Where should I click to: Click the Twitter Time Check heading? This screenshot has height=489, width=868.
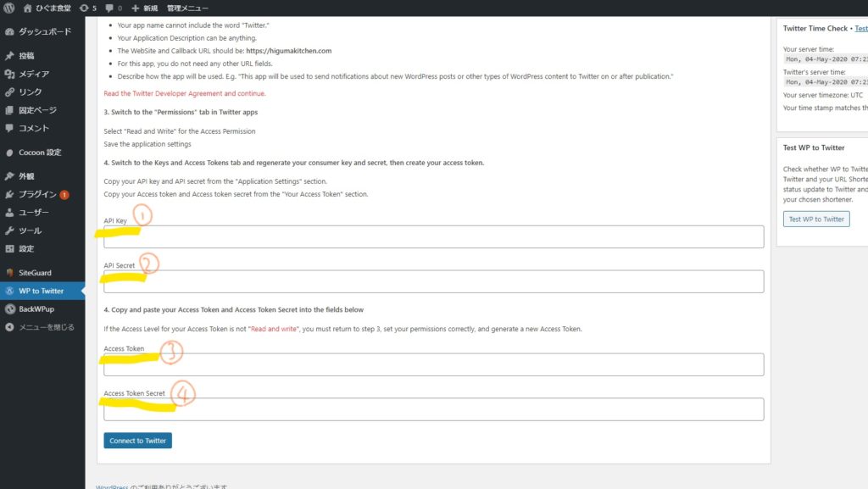[815, 28]
